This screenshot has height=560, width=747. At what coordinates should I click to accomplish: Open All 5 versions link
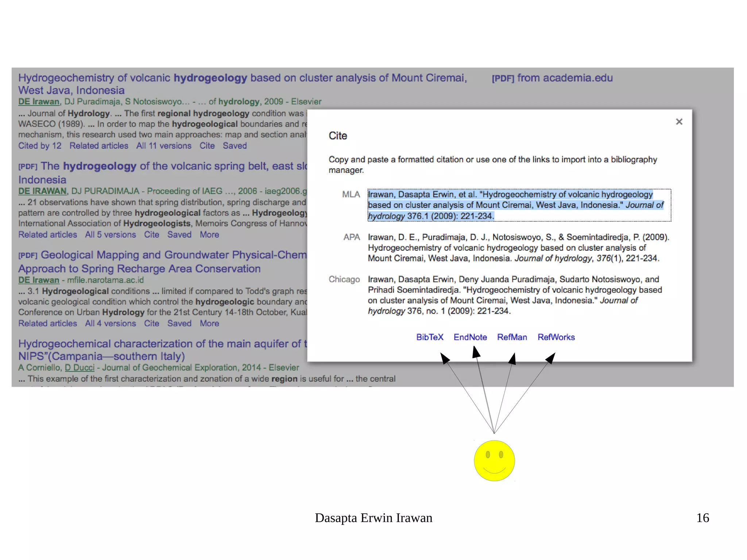point(111,235)
